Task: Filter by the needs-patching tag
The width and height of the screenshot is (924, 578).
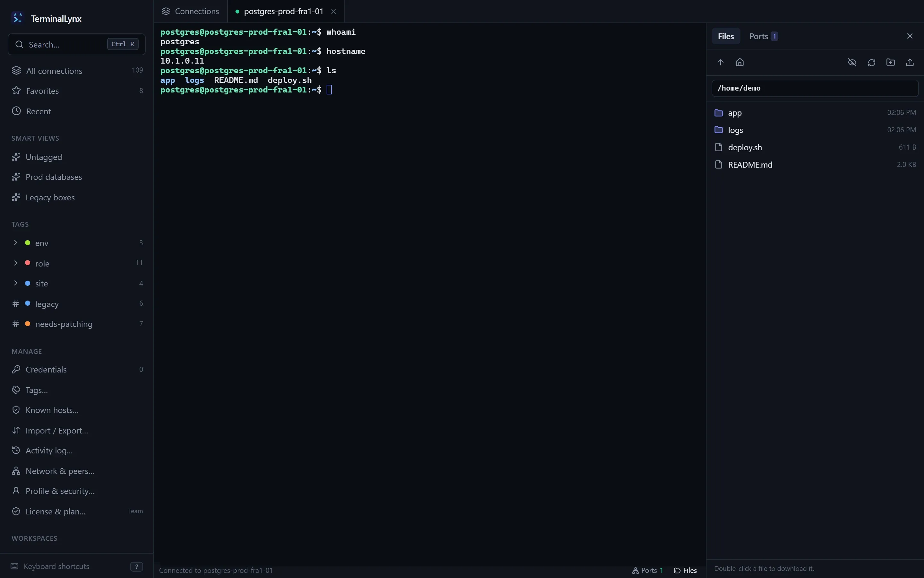Action: pos(77,324)
